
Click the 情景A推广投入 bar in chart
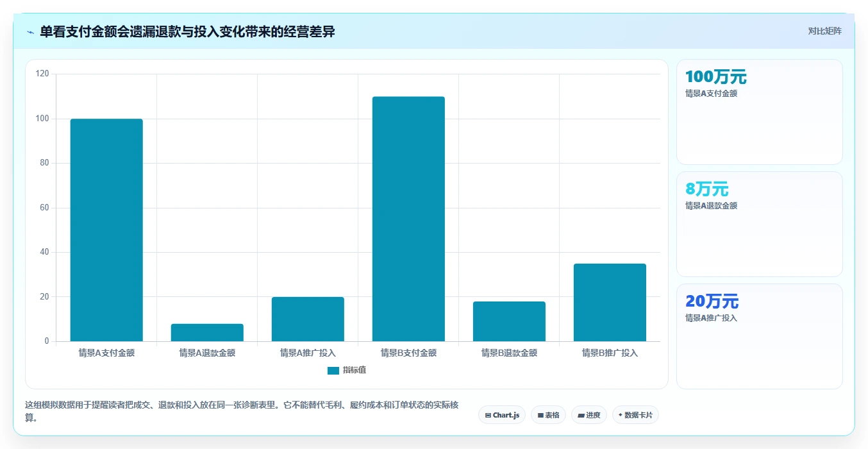click(x=308, y=319)
